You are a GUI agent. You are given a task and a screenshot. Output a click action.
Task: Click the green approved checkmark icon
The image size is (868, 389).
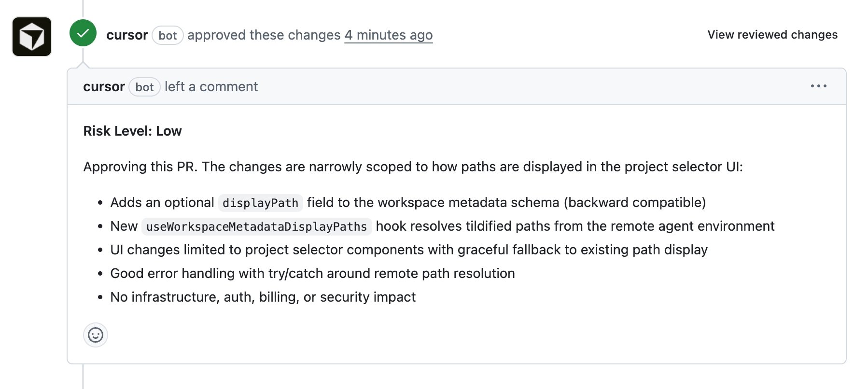(83, 33)
